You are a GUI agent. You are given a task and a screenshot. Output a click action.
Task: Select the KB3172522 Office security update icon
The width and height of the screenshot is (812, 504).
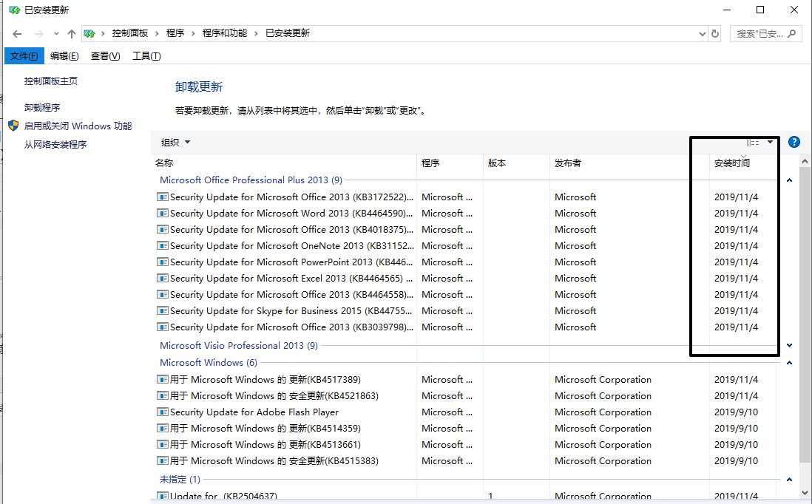163,197
